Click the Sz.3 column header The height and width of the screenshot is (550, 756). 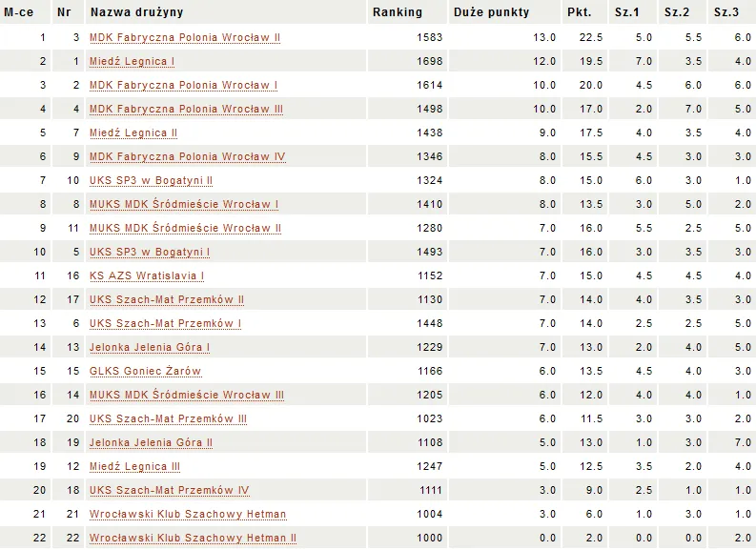coord(725,12)
